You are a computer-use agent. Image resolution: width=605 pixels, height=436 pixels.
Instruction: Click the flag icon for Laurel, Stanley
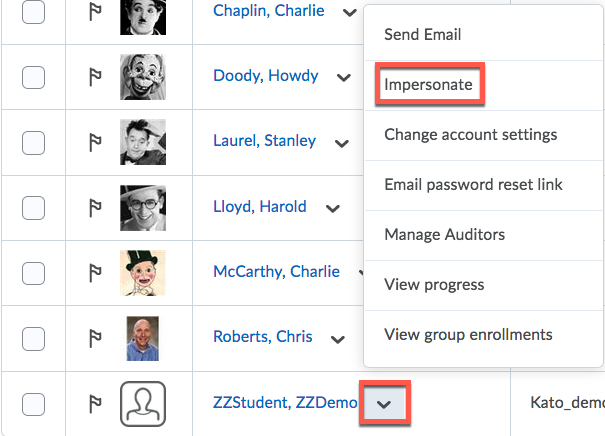coord(96,142)
